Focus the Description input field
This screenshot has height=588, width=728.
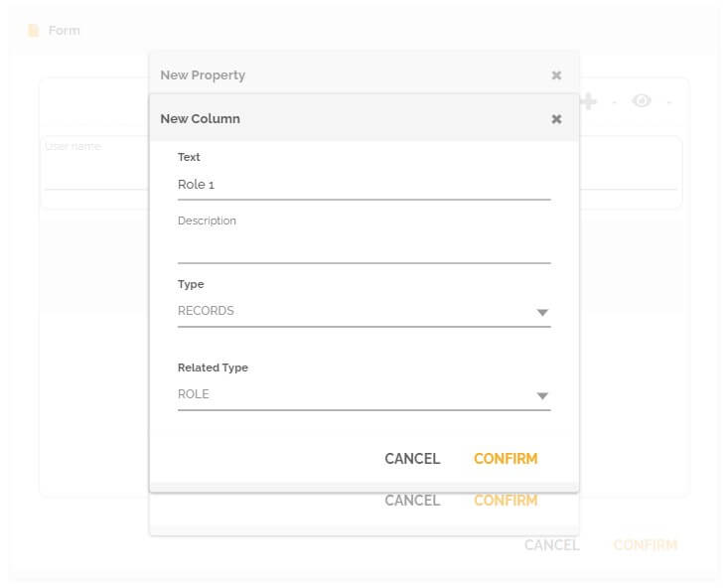[364, 248]
